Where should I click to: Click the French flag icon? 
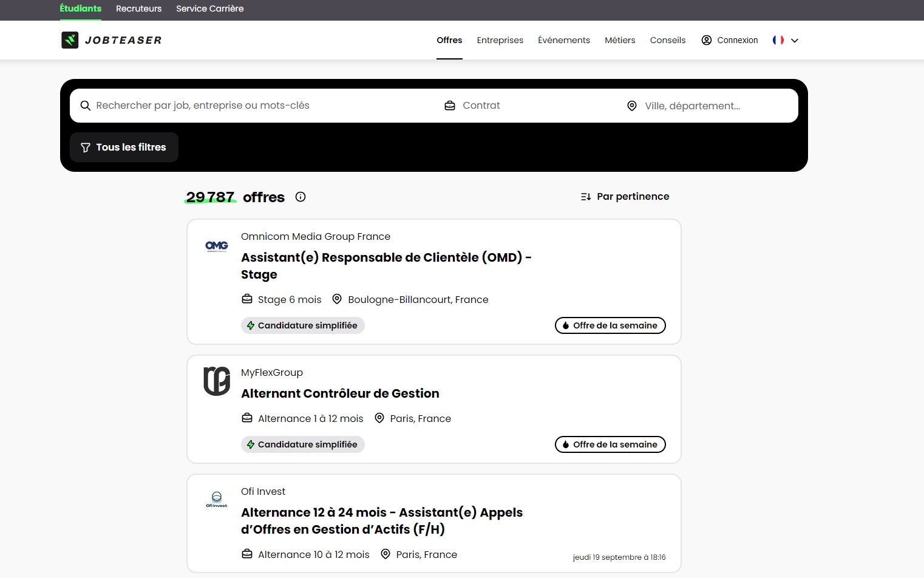(x=778, y=40)
